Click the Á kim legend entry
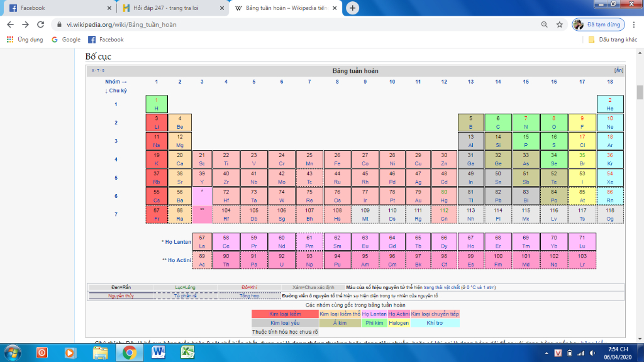The height and width of the screenshot is (362, 644). [340, 323]
